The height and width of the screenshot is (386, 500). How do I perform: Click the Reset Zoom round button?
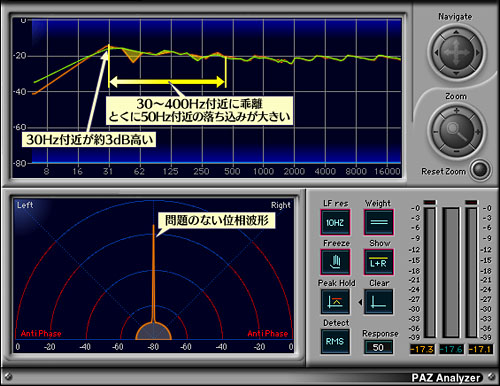[x=480, y=170]
